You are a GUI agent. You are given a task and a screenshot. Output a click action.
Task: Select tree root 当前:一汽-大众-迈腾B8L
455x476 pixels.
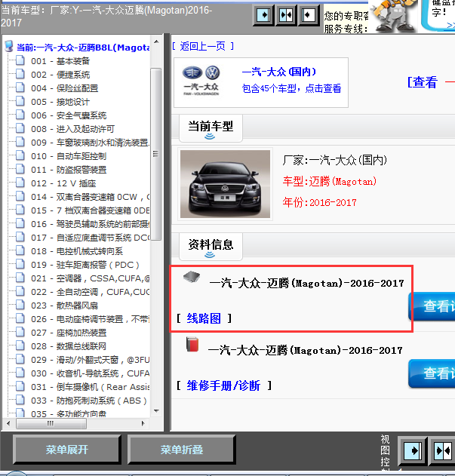(83, 48)
